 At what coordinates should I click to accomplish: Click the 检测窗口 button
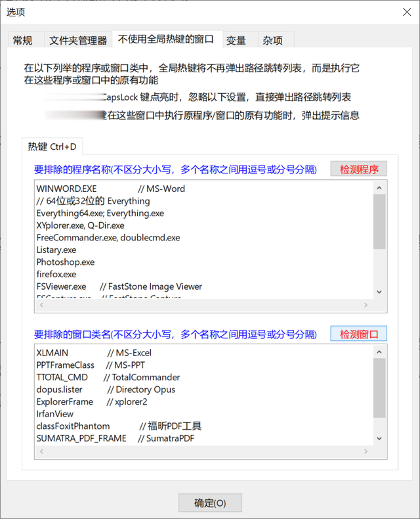pyautogui.click(x=359, y=334)
